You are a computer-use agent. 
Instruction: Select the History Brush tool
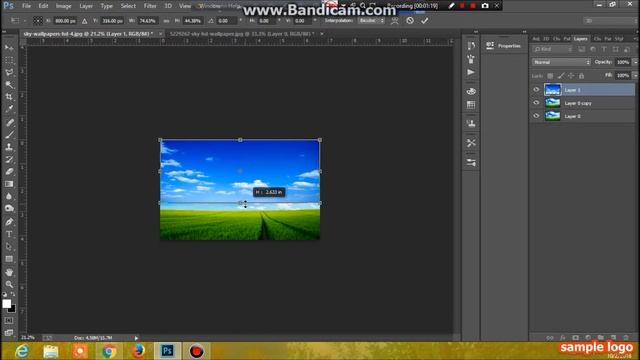click(x=9, y=159)
